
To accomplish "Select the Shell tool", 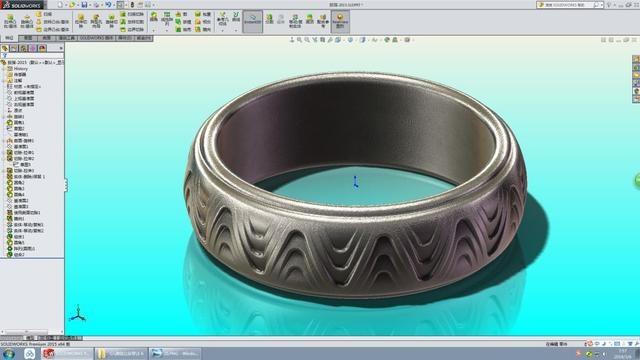I will pos(183,29).
